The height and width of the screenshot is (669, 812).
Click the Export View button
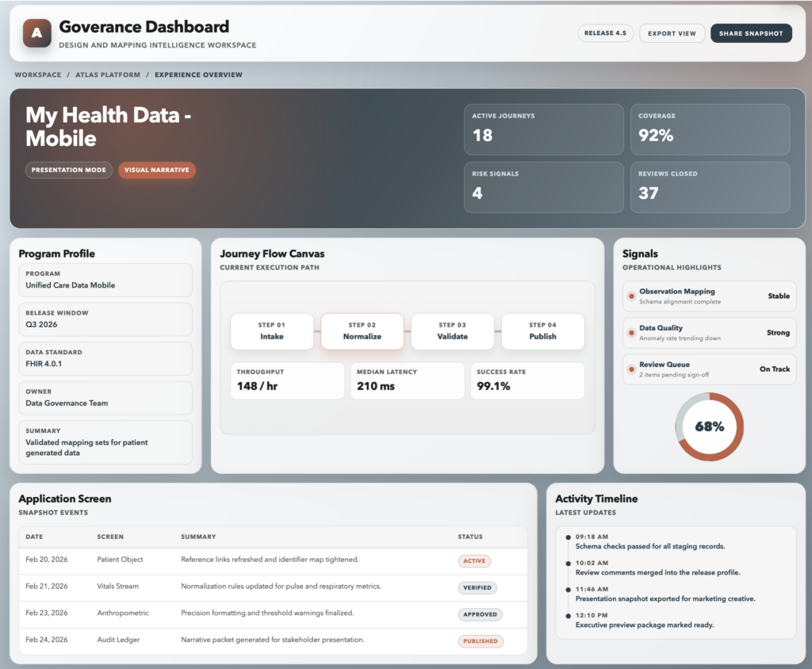click(x=672, y=33)
